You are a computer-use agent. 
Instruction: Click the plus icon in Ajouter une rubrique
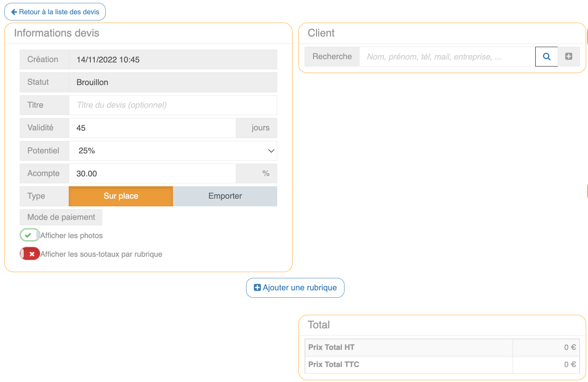257,288
